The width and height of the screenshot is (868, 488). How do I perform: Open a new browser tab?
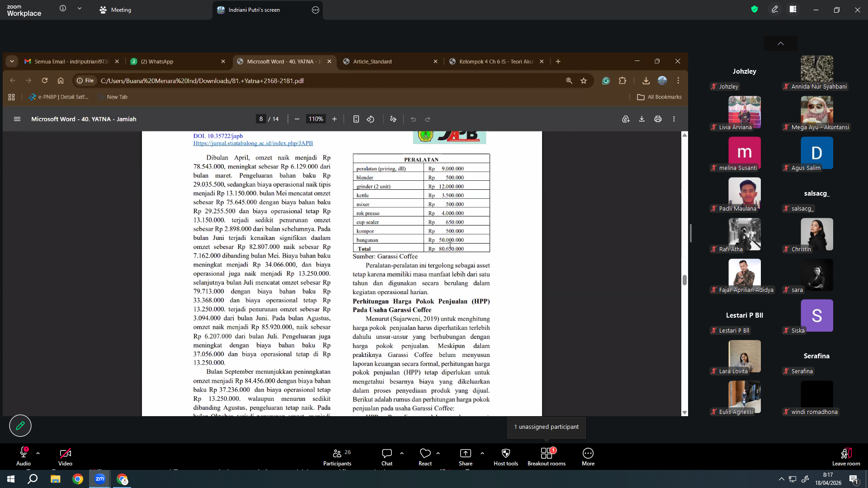558,61
